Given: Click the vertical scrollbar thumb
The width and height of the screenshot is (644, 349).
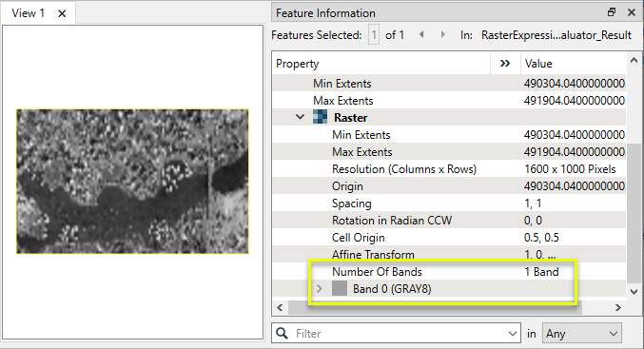Looking at the screenshot, I should click(x=634, y=213).
